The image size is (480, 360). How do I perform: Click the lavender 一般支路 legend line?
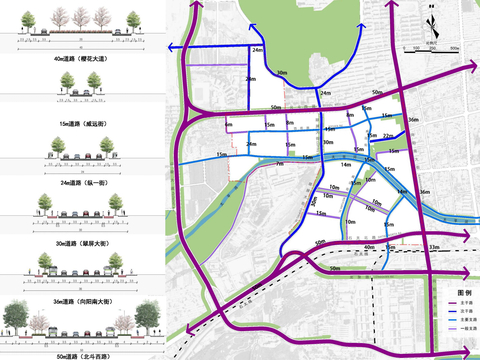tap(452, 329)
